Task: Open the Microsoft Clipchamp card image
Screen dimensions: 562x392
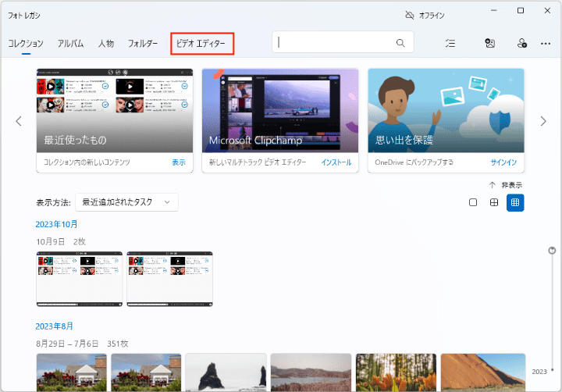Action: (280, 111)
